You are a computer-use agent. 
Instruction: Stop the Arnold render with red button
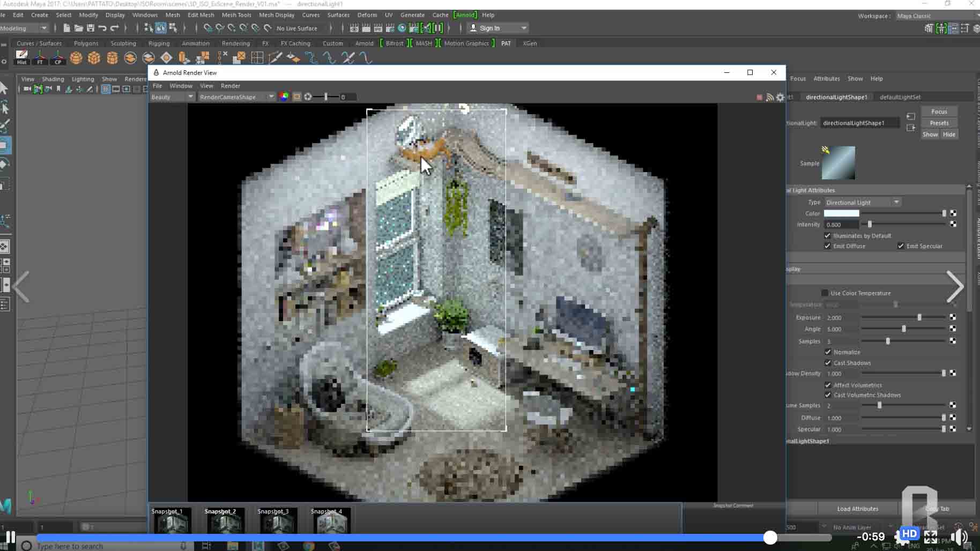(x=759, y=97)
